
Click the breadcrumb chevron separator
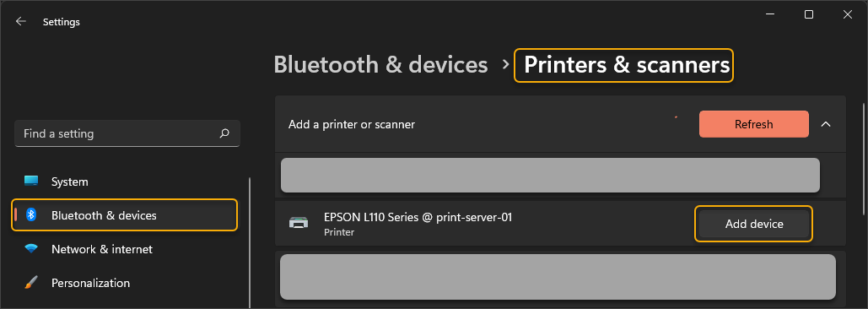(504, 65)
